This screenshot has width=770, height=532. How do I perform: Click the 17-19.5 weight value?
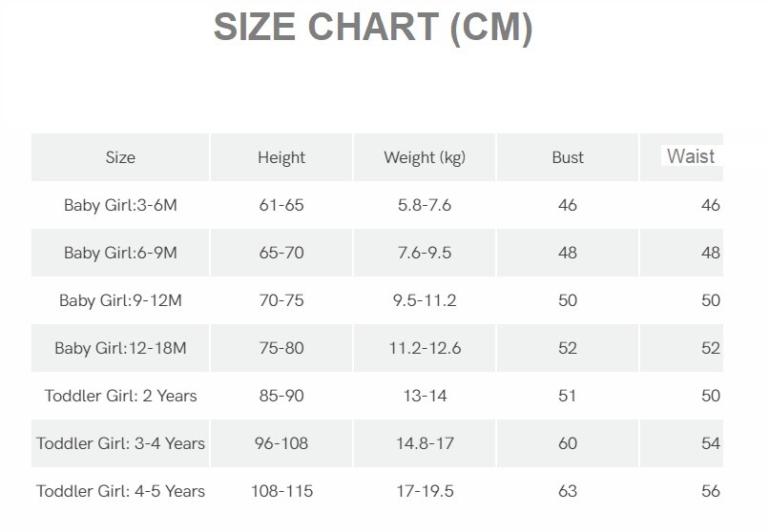pos(425,491)
